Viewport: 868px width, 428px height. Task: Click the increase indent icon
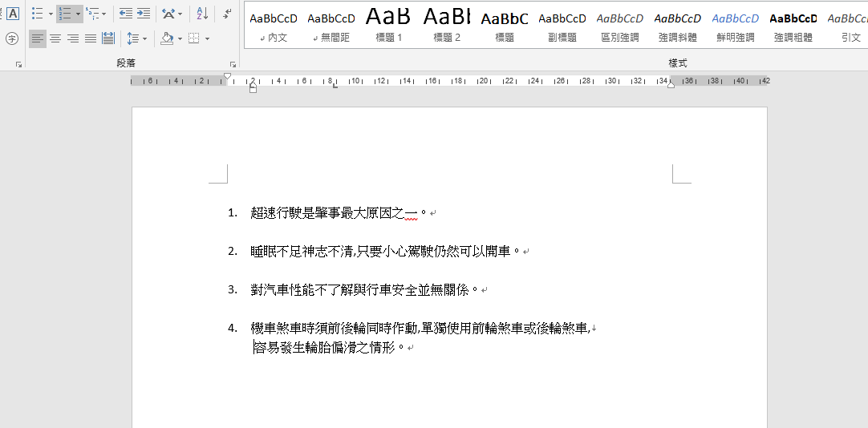pyautogui.click(x=144, y=14)
